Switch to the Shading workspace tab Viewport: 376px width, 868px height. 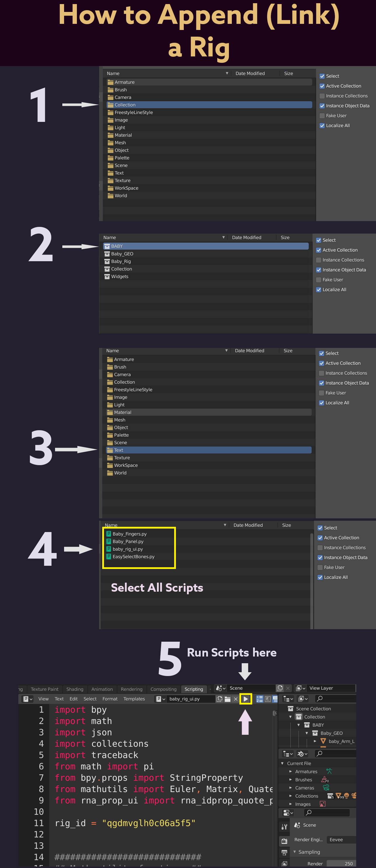pyautogui.click(x=75, y=689)
